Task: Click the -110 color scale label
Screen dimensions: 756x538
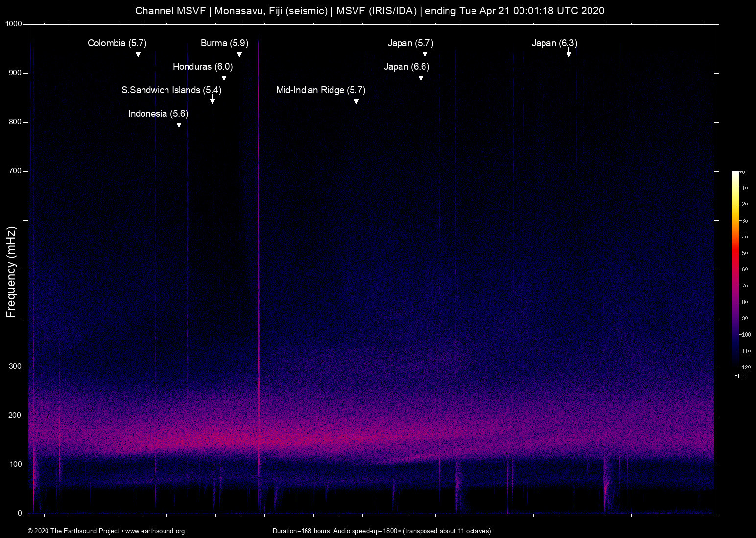Action: 745,351
